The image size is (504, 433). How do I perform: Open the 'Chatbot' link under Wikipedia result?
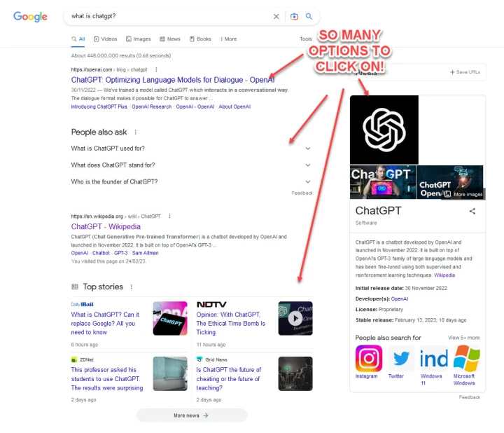click(101, 253)
